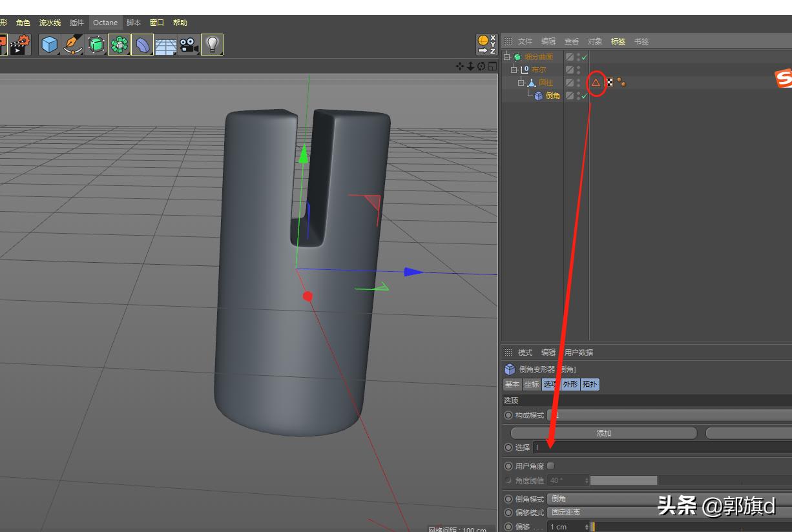Click the 布尔 boolean object icon
The height and width of the screenshot is (532, 792).
tap(525, 70)
